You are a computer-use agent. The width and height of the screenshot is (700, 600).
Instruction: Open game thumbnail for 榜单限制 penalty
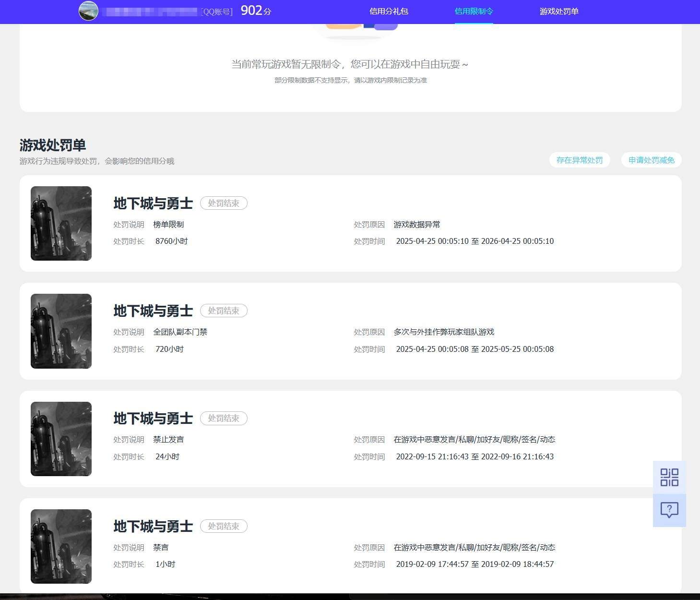point(61,224)
